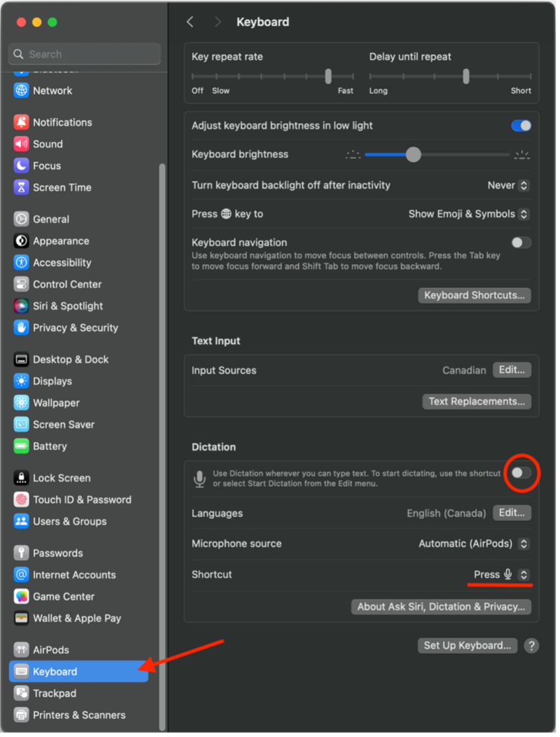The width and height of the screenshot is (560, 737).
Task: Click the Accessibility icon in sidebar
Action: (21, 263)
